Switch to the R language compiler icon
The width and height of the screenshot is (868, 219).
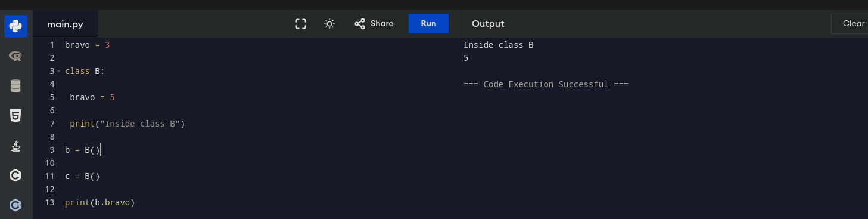[x=16, y=56]
